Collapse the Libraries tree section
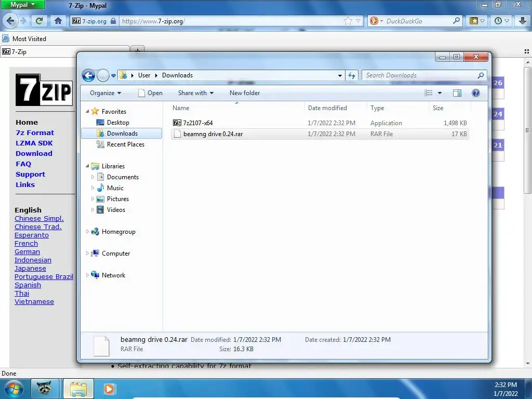 (x=87, y=166)
